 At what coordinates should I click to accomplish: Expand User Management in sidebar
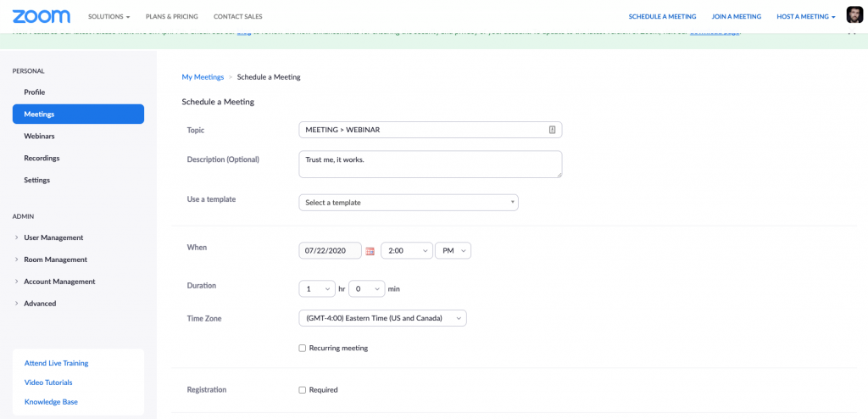click(53, 237)
